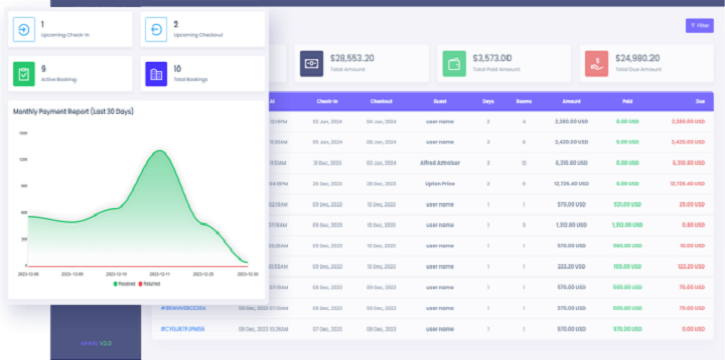This screenshot has width=725, height=360.
Task: Click the Upcoming Check-In arrow icon
Action: (x=24, y=30)
